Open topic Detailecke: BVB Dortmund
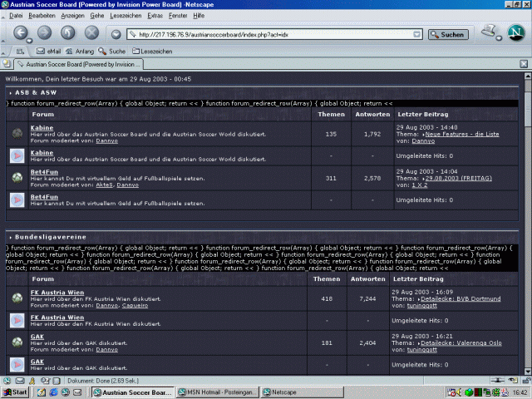 (461, 299)
